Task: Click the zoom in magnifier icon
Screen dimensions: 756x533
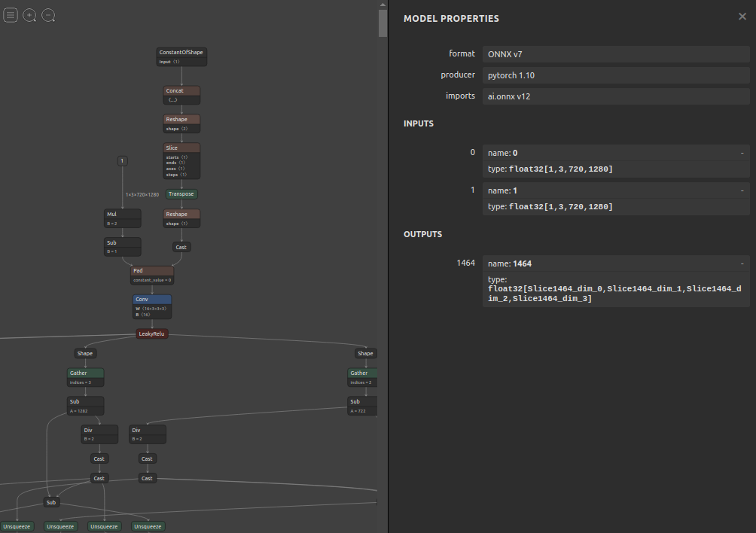Action: click(29, 15)
